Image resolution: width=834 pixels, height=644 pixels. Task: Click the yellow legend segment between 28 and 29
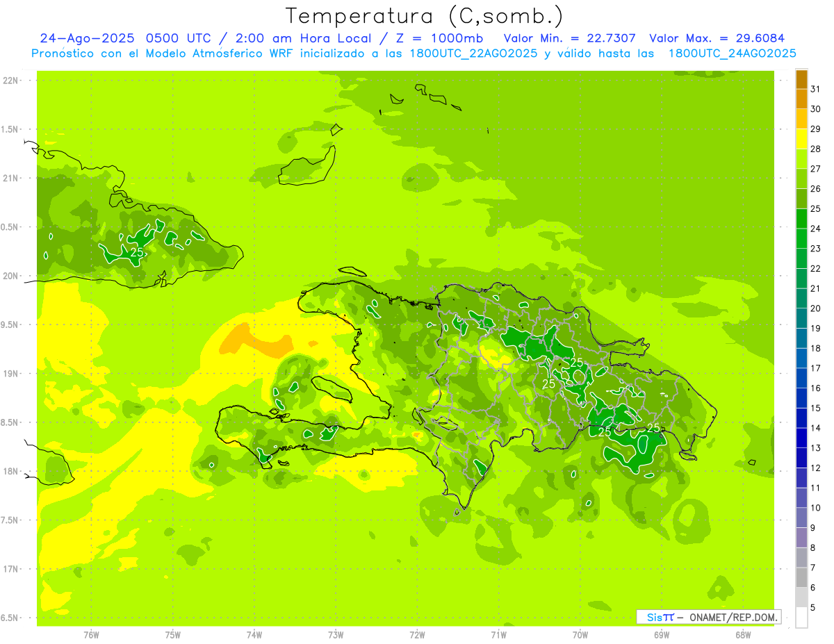[x=801, y=139]
